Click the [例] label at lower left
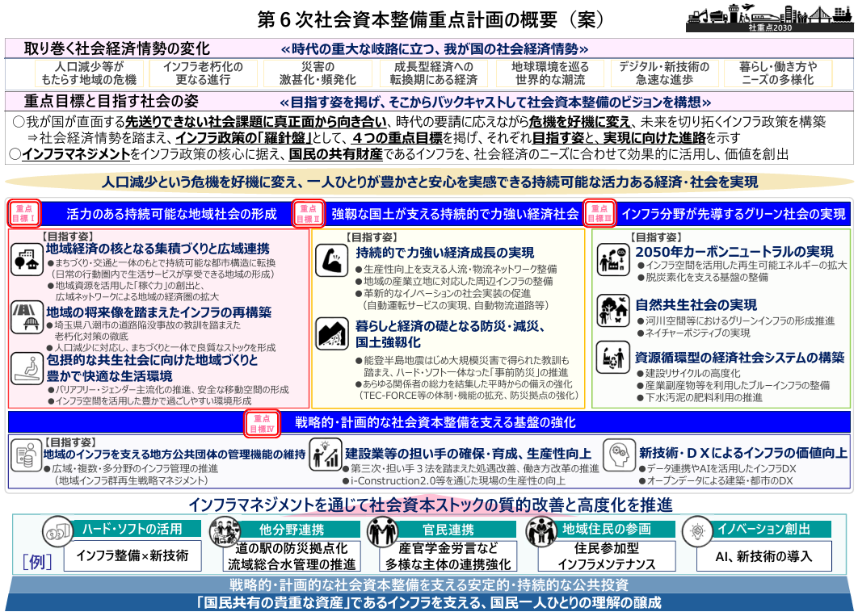This screenshot has height=616, width=858. [x=37, y=562]
